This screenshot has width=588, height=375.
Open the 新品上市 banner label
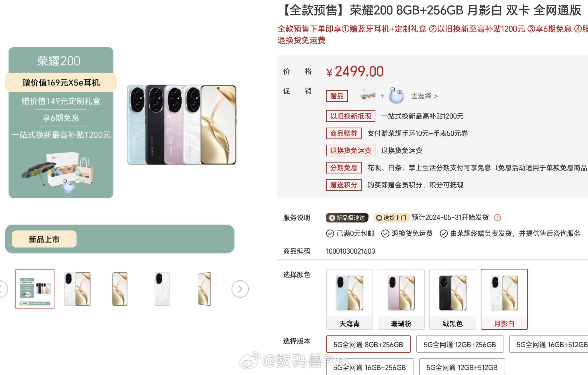tap(44, 239)
